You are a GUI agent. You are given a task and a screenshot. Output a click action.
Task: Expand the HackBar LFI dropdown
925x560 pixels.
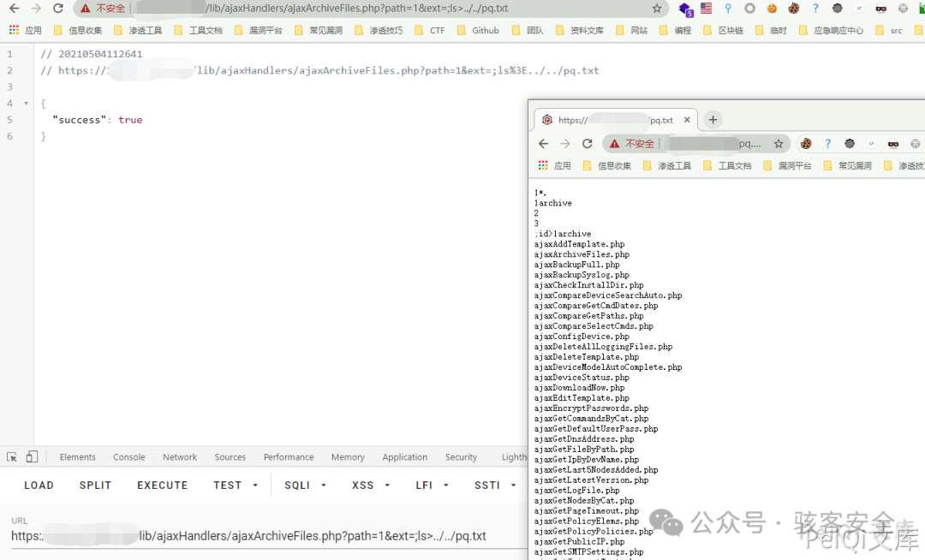point(432,486)
